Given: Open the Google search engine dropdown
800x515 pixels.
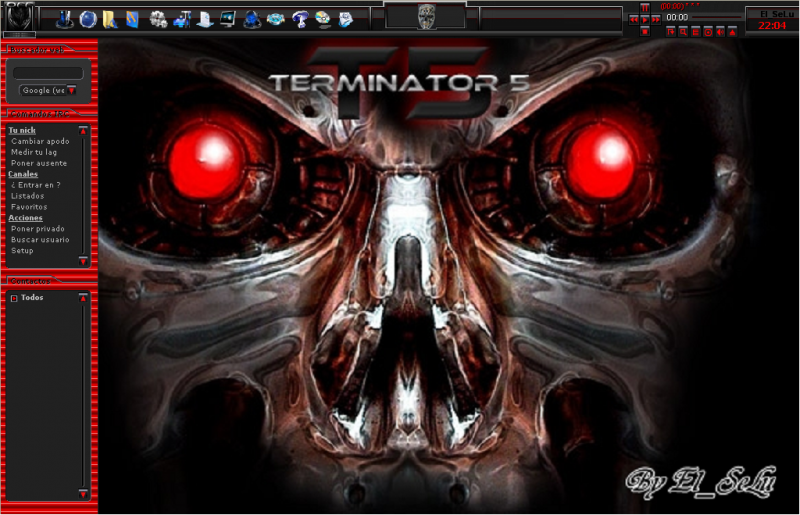Looking at the screenshot, I should (72, 90).
